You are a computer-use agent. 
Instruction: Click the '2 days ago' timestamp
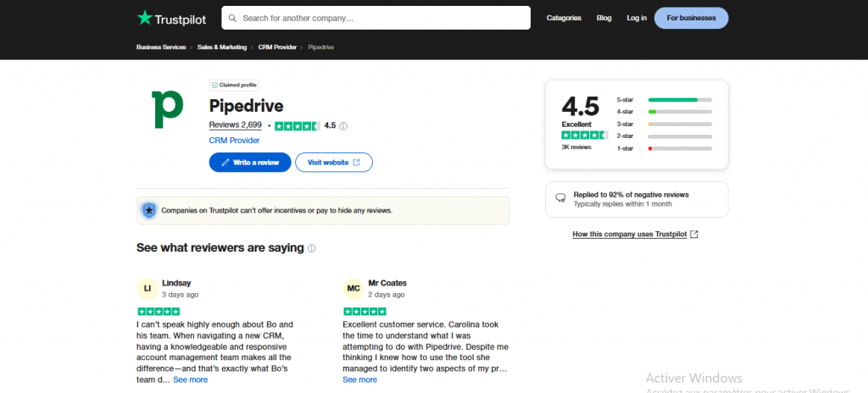pos(387,295)
